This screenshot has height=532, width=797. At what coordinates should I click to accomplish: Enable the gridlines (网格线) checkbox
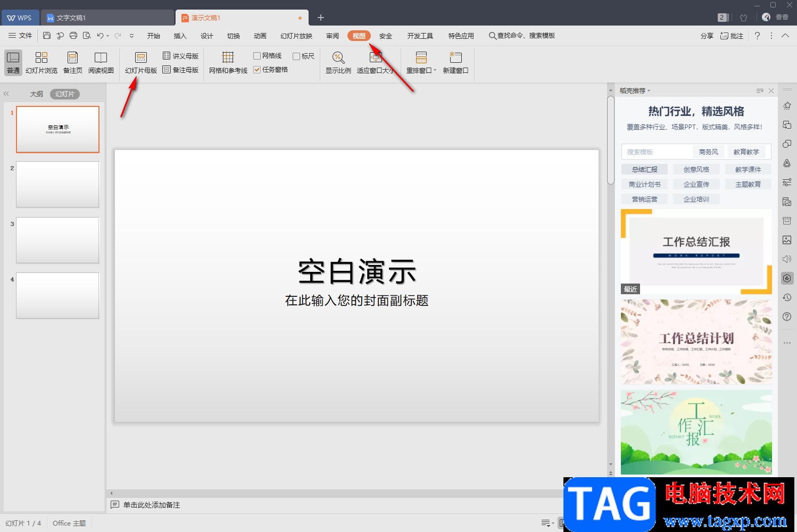(x=257, y=56)
